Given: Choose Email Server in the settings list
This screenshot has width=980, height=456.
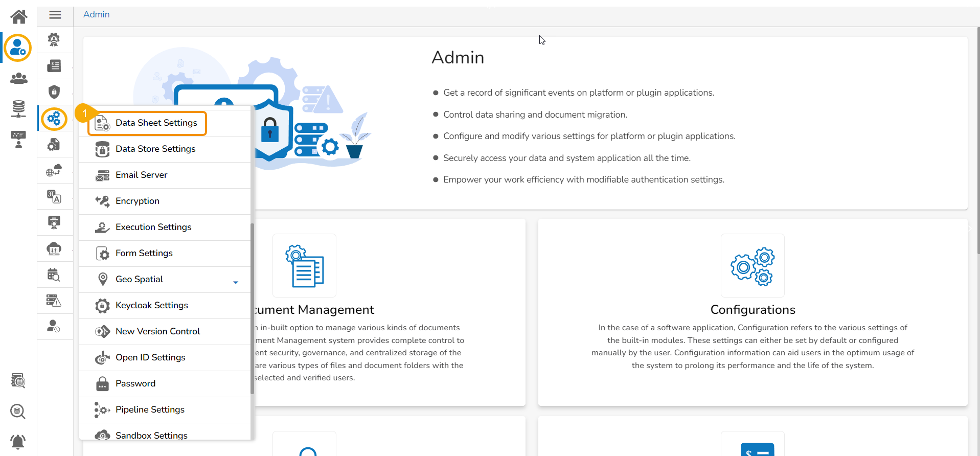Looking at the screenshot, I should [141, 175].
